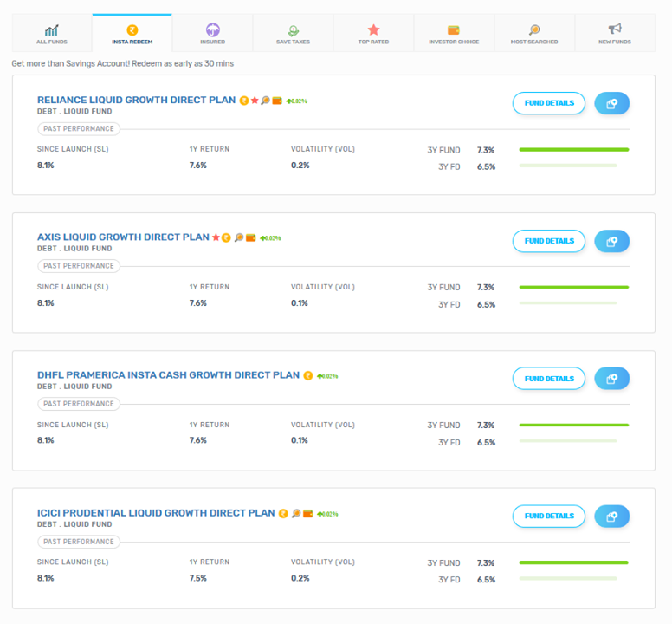672x624 pixels.
Task: Click the wallet icon beside ICICI Prudential
Action: point(307,514)
